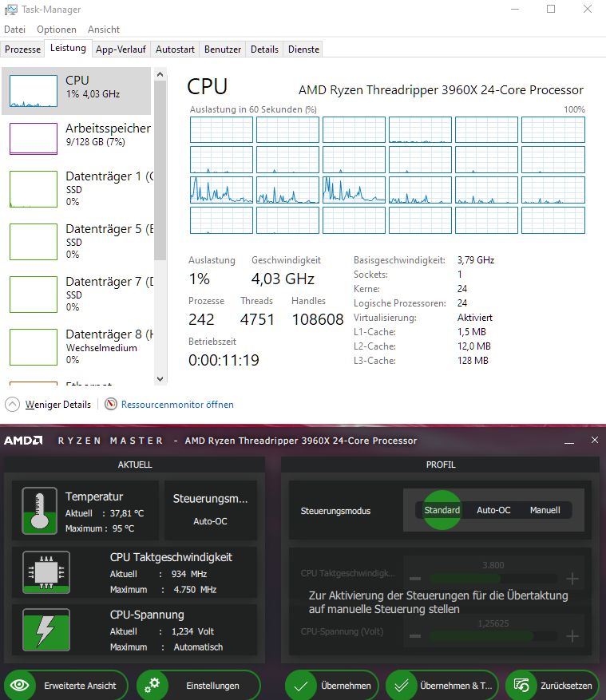The height and width of the screenshot is (700, 606).
Task: Switch to the Benutzer tab
Action: point(223,49)
